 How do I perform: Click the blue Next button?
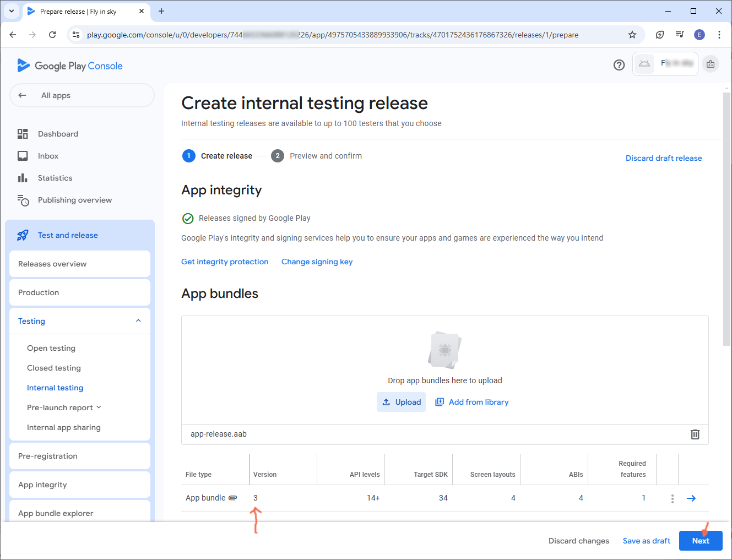click(x=700, y=541)
